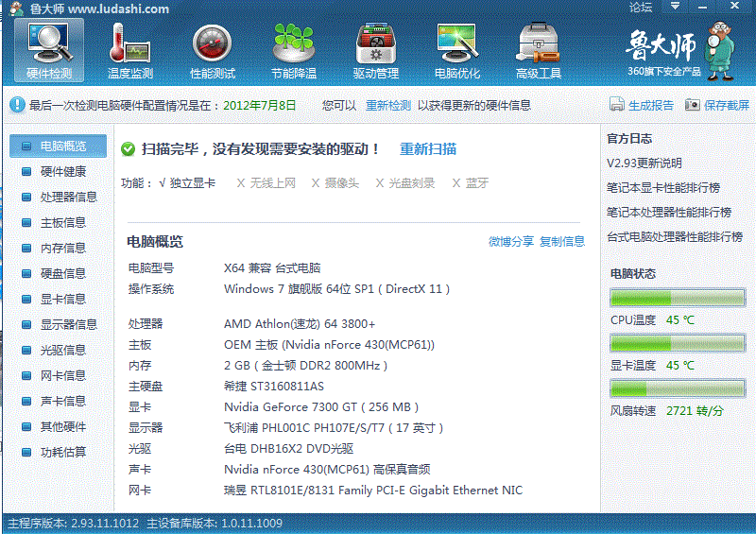Open 笔记本处理器性能排行榜 ranking
This screenshot has width=756, height=534.
coord(669,213)
